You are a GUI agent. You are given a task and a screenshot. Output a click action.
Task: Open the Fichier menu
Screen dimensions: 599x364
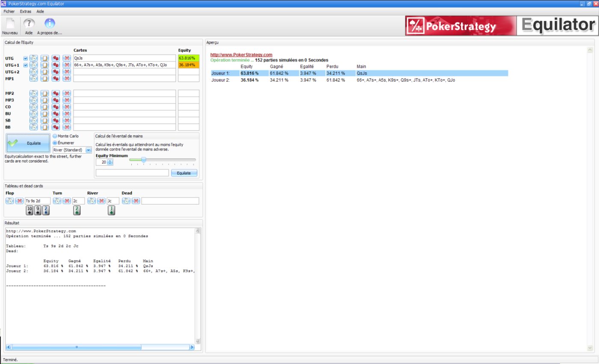9,12
